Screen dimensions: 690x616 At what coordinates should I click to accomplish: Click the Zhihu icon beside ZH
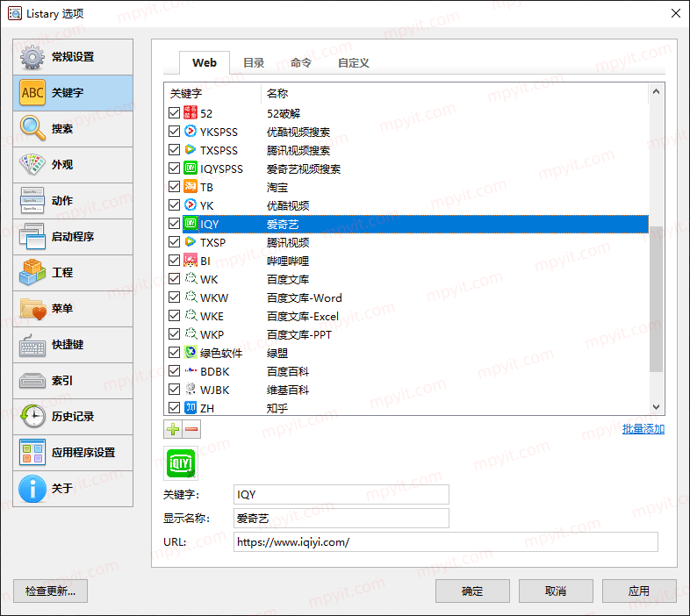pyautogui.click(x=190, y=408)
